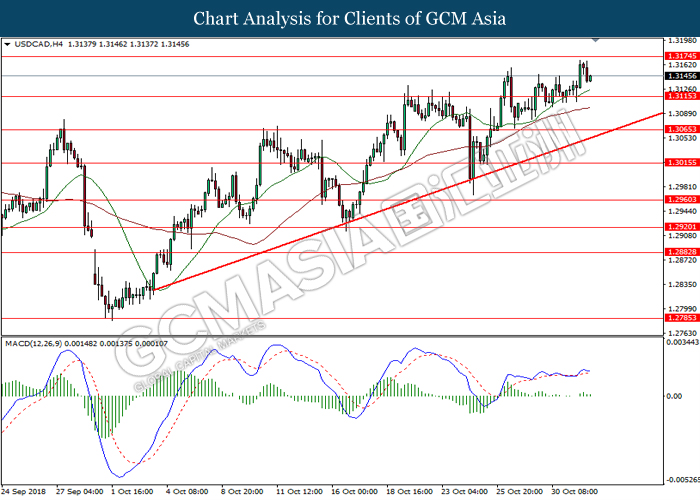Click the 24 Sep 2018 date label

[x=24, y=492]
